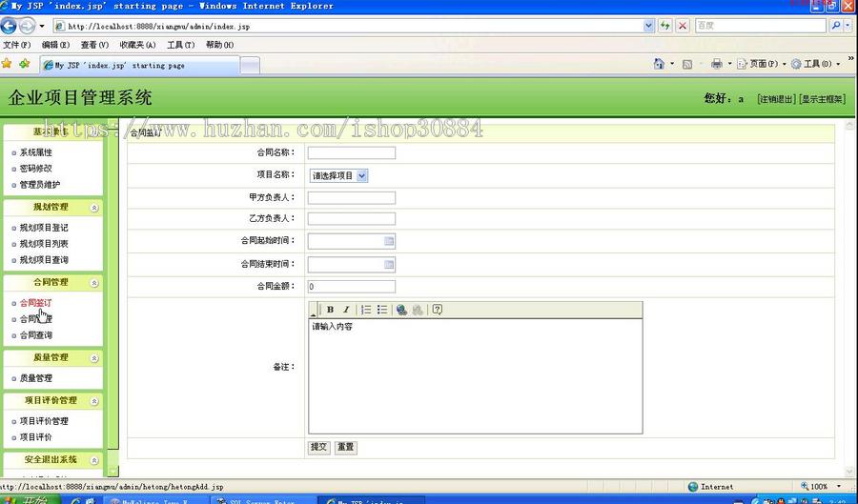Open the 收藏夹(A) menu
The image size is (858, 504).
coord(138,45)
